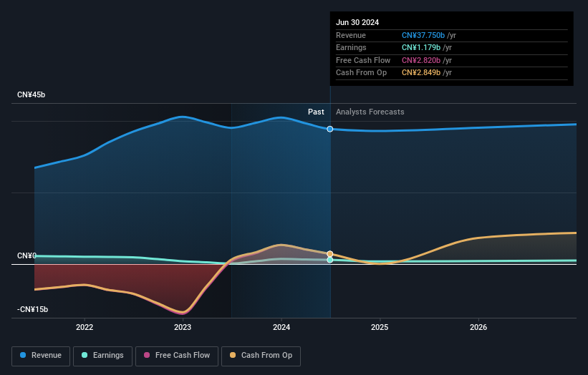Viewport: 588px width, 375px height.
Task: Click the Cash From Op label in tooltip
Action: pos(361,73)
